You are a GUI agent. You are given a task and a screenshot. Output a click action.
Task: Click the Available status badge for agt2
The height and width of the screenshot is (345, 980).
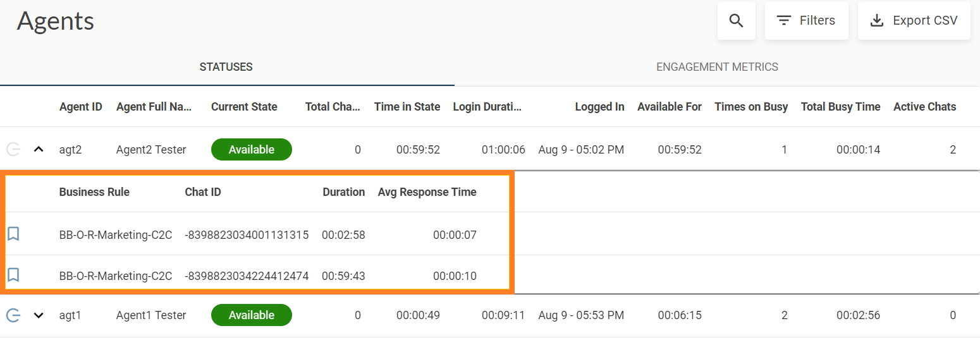[251, 150]
